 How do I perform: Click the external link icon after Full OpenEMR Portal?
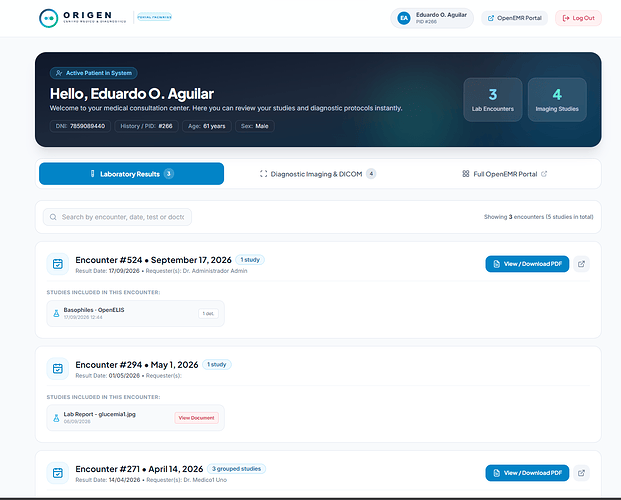(x=544, y=174)
